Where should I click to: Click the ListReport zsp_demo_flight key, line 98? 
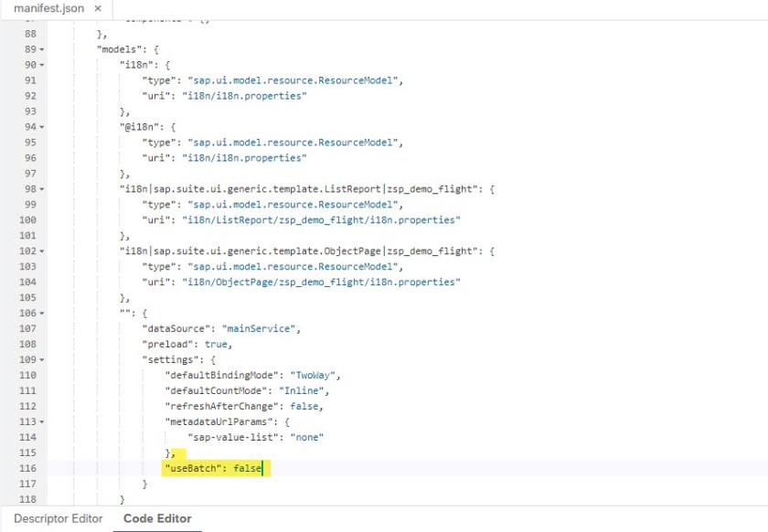tap(299, 189)
